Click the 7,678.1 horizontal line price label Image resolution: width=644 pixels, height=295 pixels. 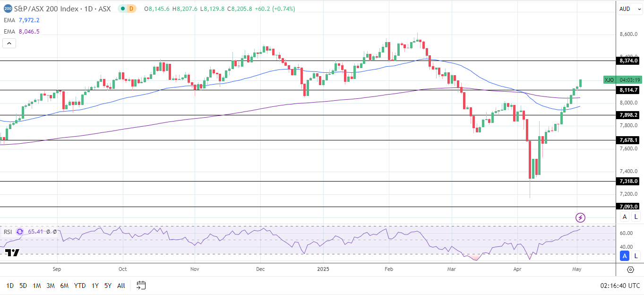click(x=628, y=140)
